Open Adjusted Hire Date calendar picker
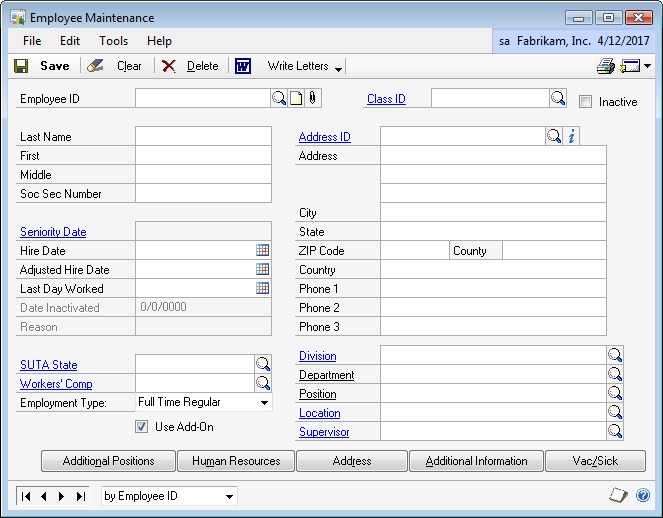Screen dimensions: 663x518 click(263, 269)
